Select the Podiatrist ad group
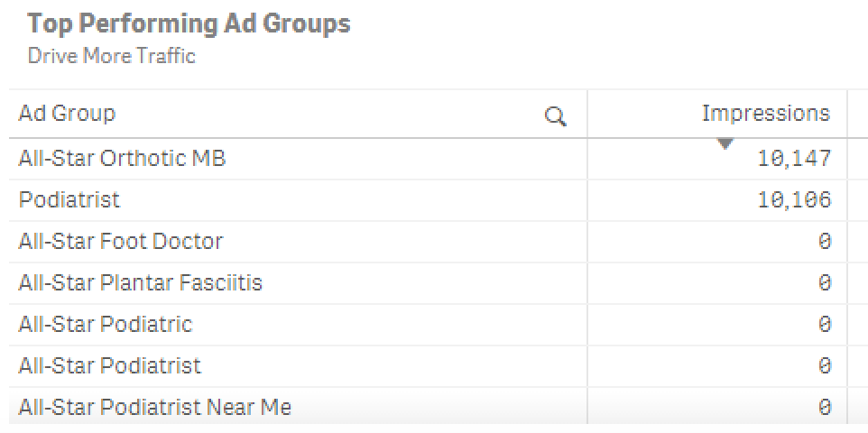Screen dimensions: 868x433 pyautogui.click(x=69, y=200)
